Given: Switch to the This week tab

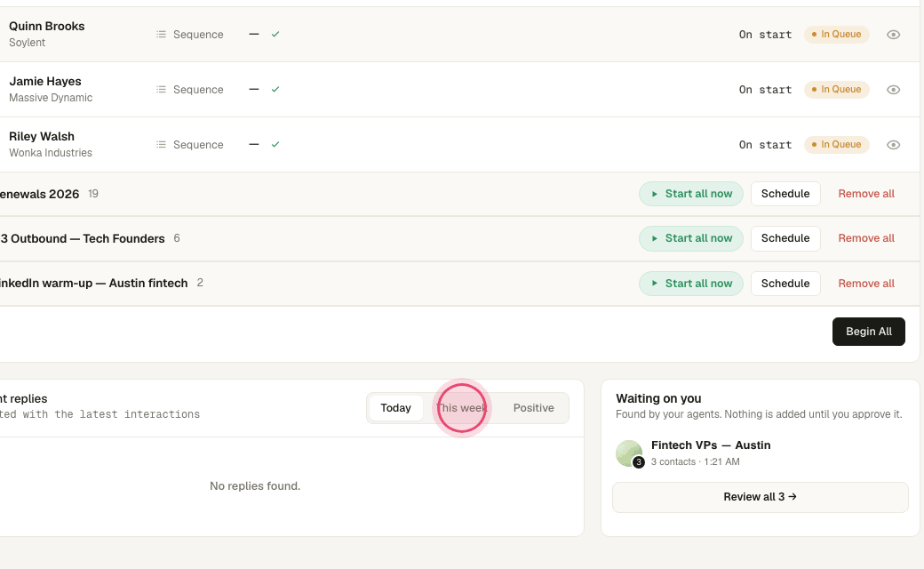Looking at the screenshot, I should click(462, 408).
